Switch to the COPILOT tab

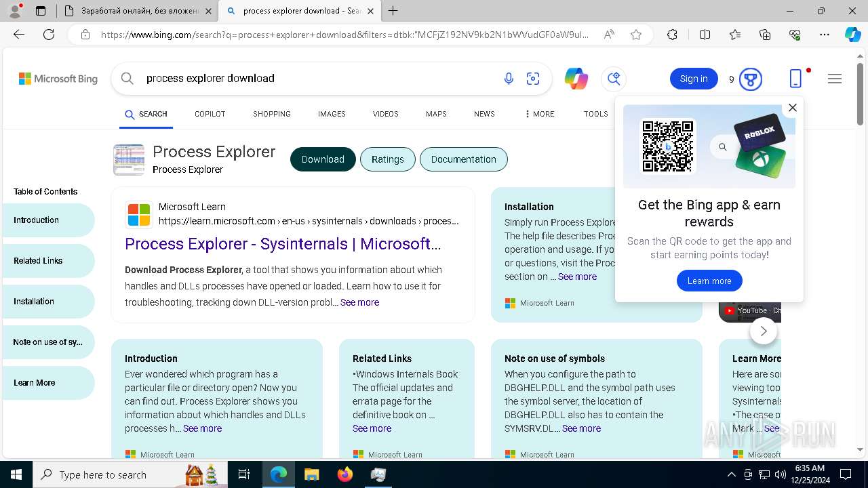point(210,114)
